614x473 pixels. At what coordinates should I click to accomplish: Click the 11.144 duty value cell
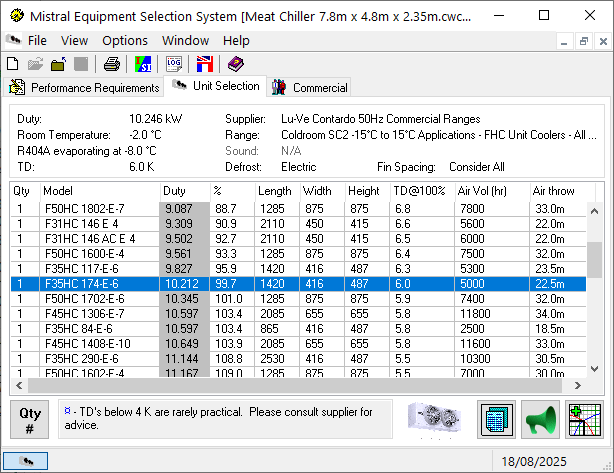(184, 359)
